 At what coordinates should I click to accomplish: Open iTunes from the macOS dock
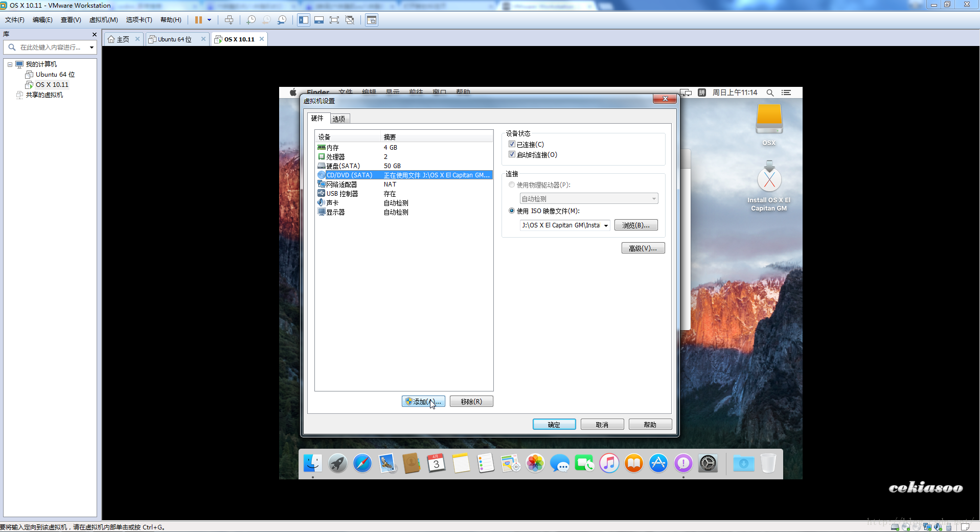(x=609, y=464)
